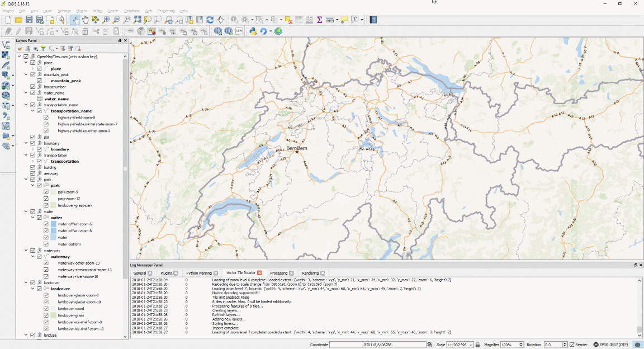Viewport: 644px width, 349px height.
Task: Click the landcover-grass color swatch
Action: (54, 315)
